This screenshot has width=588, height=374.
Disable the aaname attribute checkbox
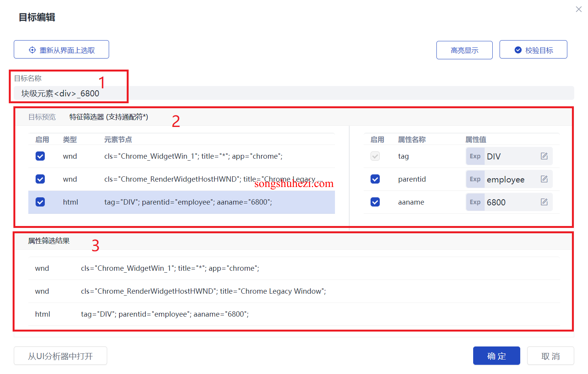point(375,202)
